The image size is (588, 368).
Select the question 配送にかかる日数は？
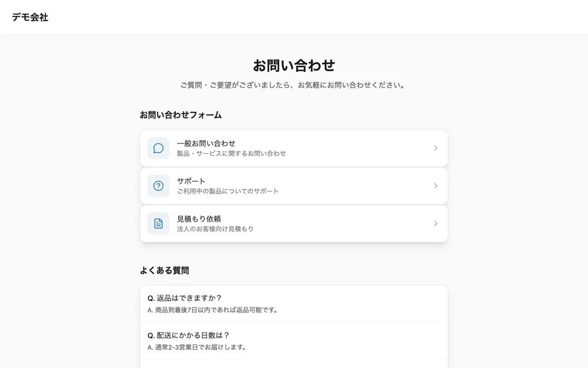pos(188,336)
